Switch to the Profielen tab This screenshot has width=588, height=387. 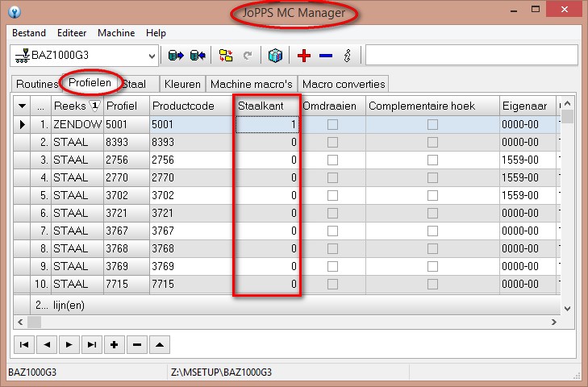point(90,82)
